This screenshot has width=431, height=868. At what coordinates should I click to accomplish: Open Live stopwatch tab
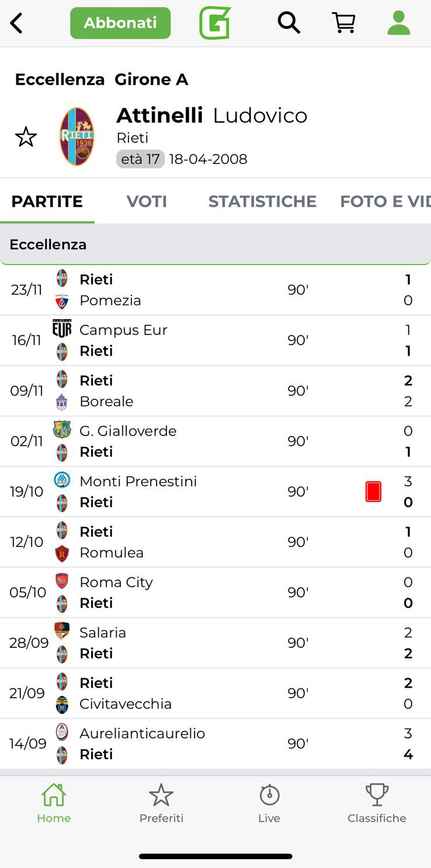point(269,803)
